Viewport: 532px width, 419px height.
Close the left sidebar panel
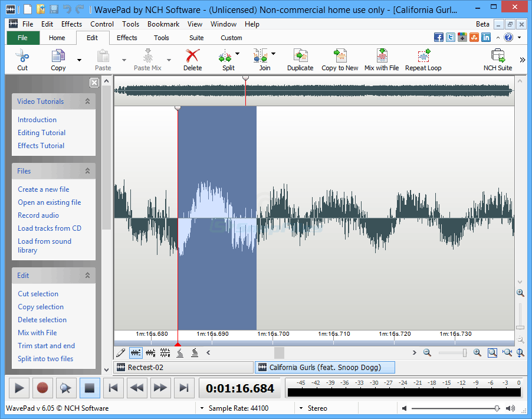(94, 83)
